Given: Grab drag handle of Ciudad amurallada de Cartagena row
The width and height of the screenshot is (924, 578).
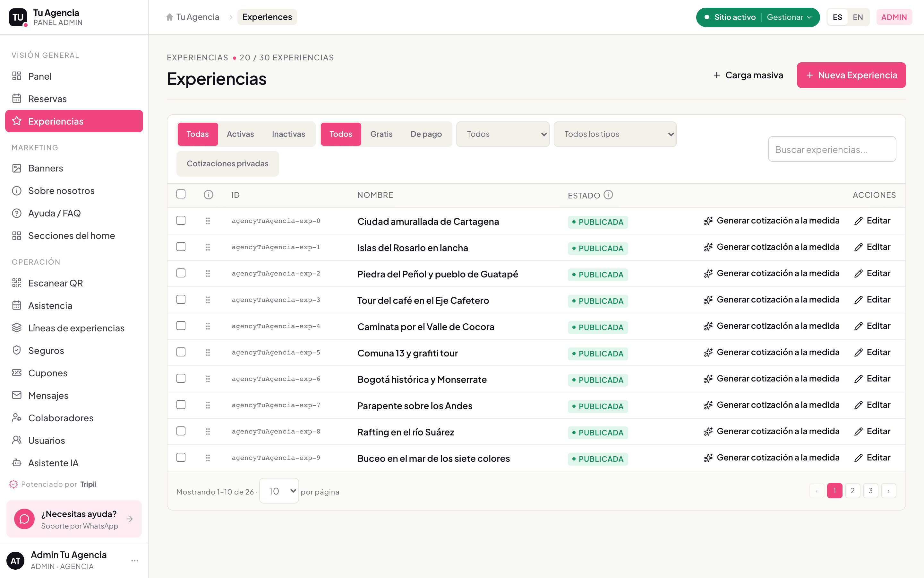Looking at the screenshot, I should pos(208,221).
